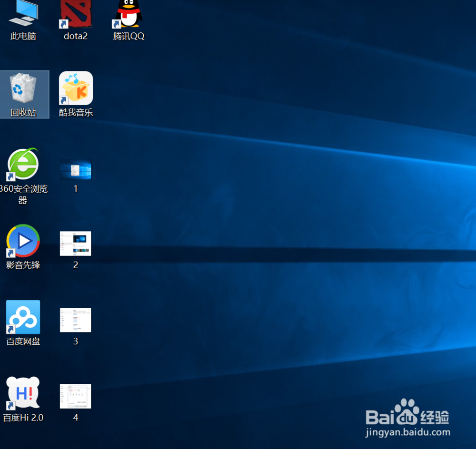Click the label text 酷我音乐

(76, 113)
